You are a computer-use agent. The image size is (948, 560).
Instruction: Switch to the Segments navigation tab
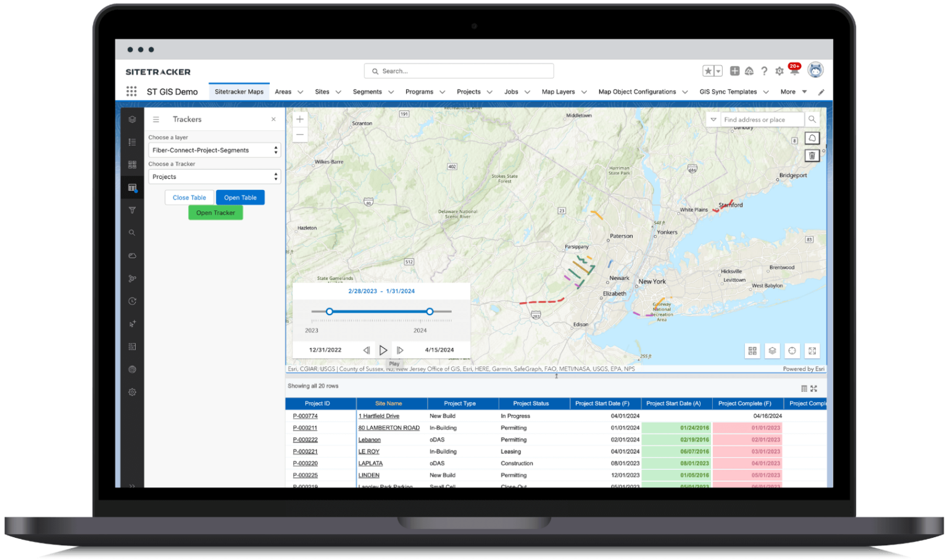tap(368, 91)
